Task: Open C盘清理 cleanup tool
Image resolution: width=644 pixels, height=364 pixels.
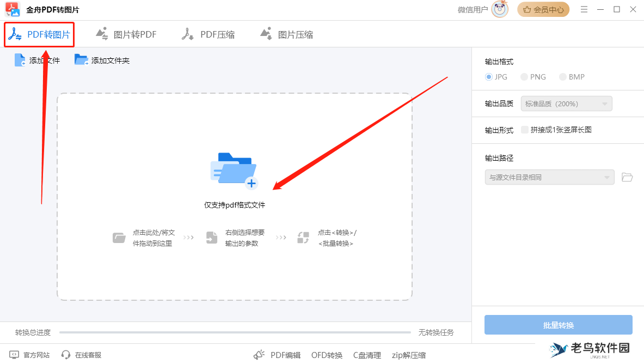Action: tap(367, 355)
